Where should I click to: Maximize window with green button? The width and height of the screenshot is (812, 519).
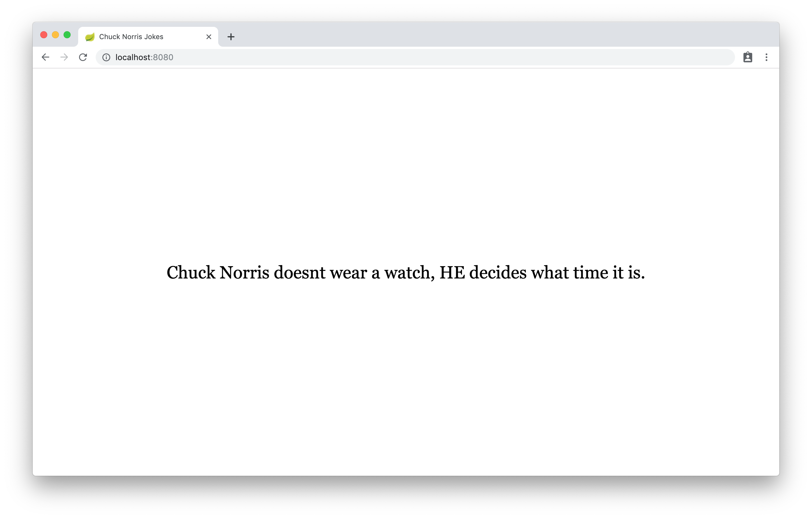67,35
